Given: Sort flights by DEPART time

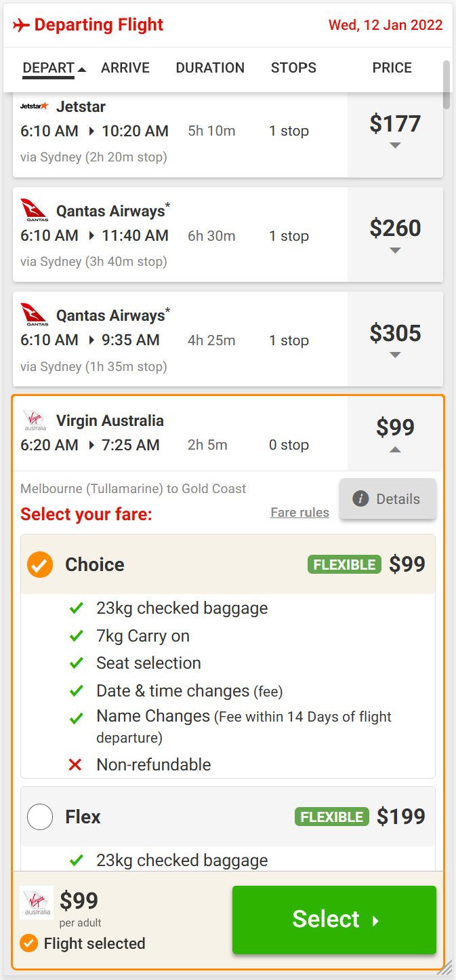Looking at the screenshot, I should click(48, 68).
